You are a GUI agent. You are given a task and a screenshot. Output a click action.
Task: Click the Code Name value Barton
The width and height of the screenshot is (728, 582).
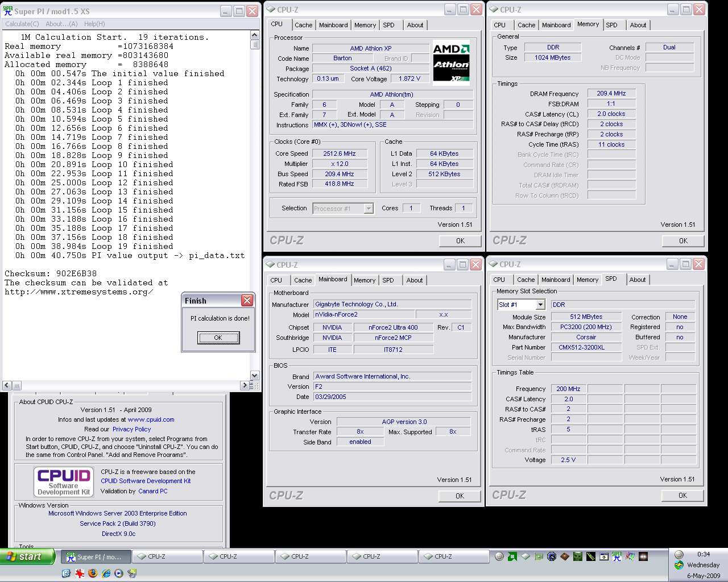(x=342, y=58)
